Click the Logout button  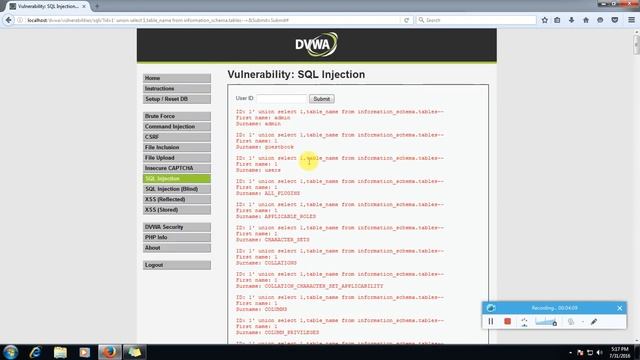coord(177,265)
